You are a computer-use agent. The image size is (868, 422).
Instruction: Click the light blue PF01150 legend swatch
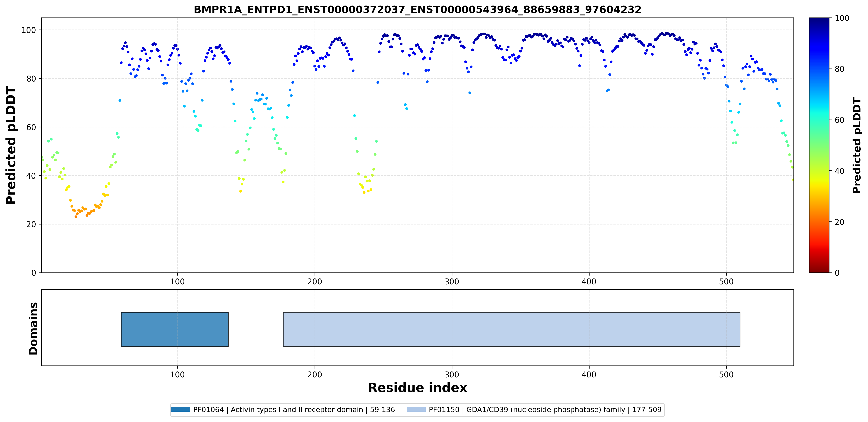click(x=416, y=410)
